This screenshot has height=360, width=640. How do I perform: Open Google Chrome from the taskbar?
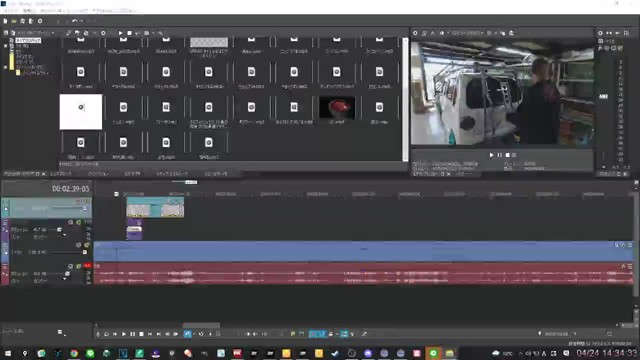point(74,353)
